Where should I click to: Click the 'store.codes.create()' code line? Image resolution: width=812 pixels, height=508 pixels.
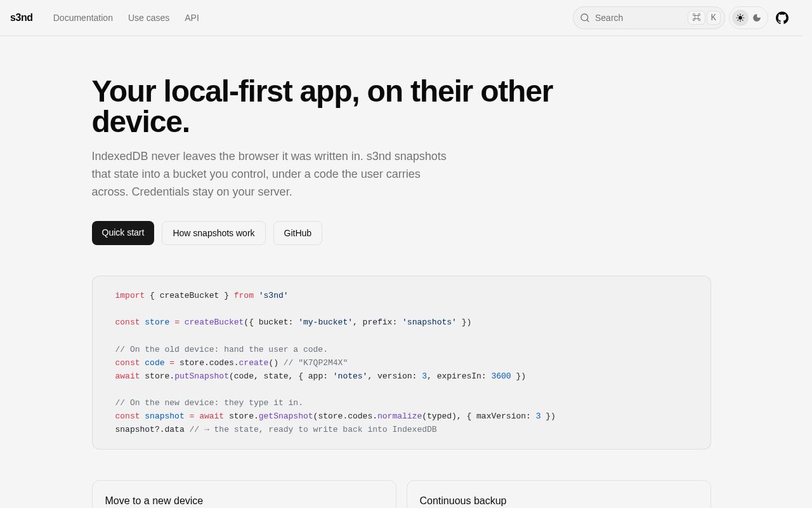232,363
